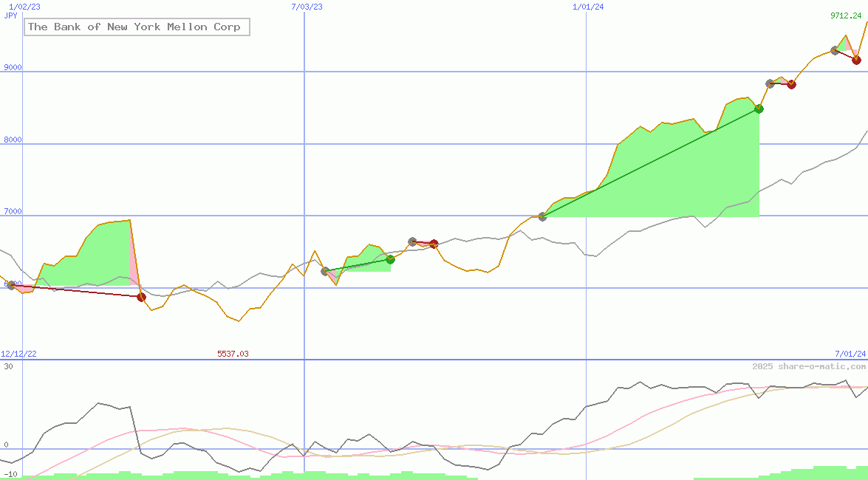Click the last red marker near the chart's right edge
This screenshot has width=868, height=480.
[x=856, y=61]
